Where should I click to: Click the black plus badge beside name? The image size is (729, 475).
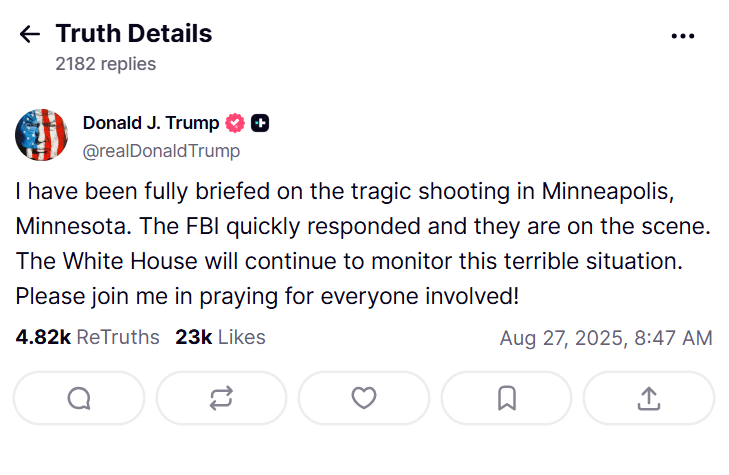click(260, 123)
